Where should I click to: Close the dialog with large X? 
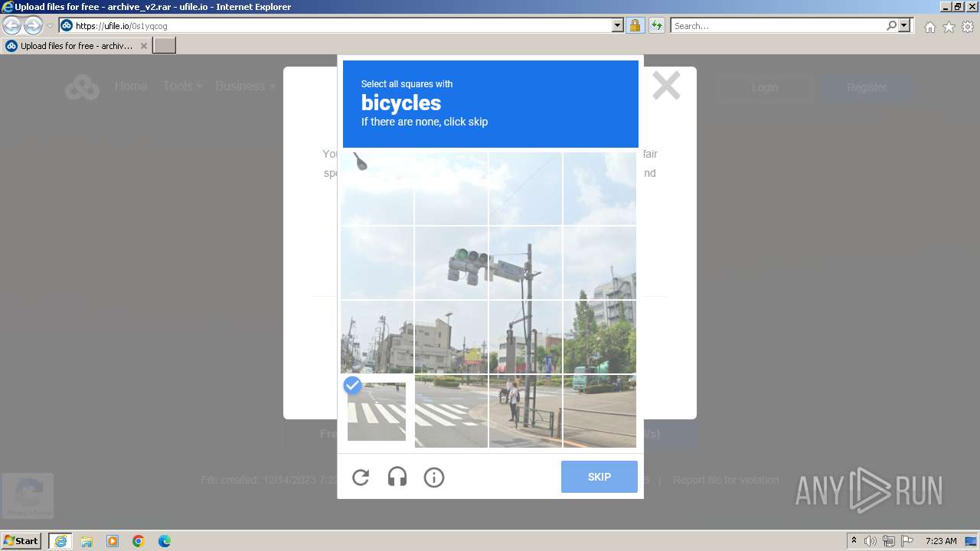tap(666, 86)
